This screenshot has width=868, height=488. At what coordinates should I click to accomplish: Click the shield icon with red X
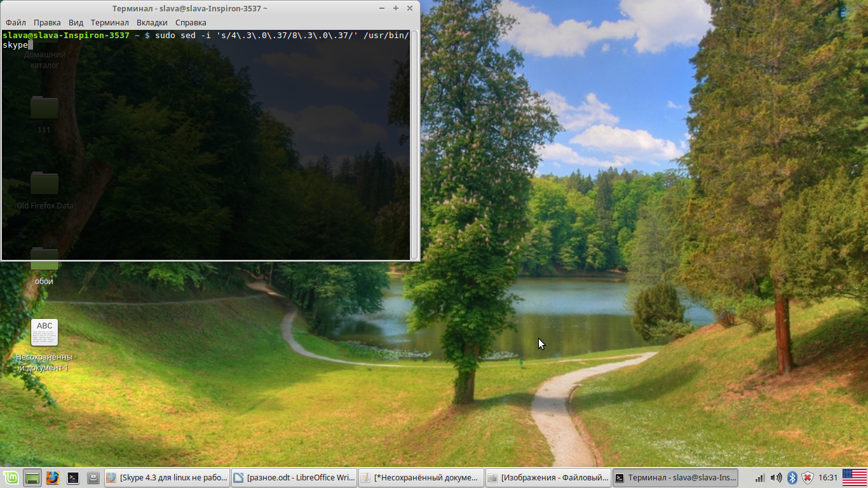808,477
